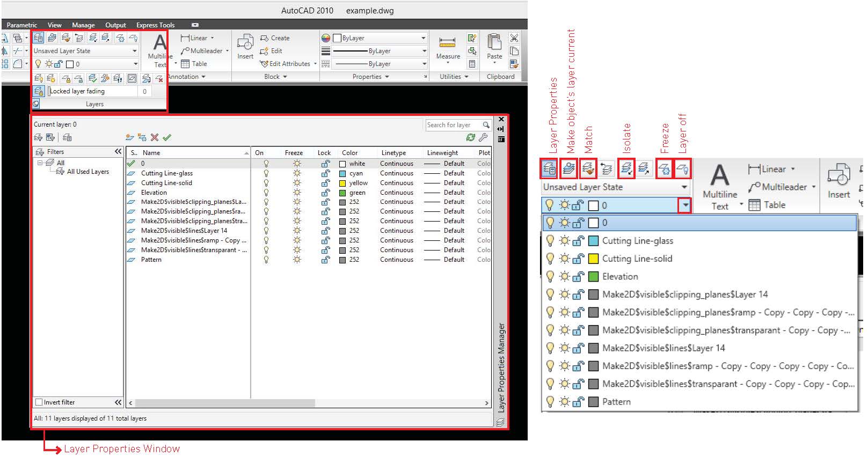Switch to the Output ribbon tab

(x=115, y=25)
